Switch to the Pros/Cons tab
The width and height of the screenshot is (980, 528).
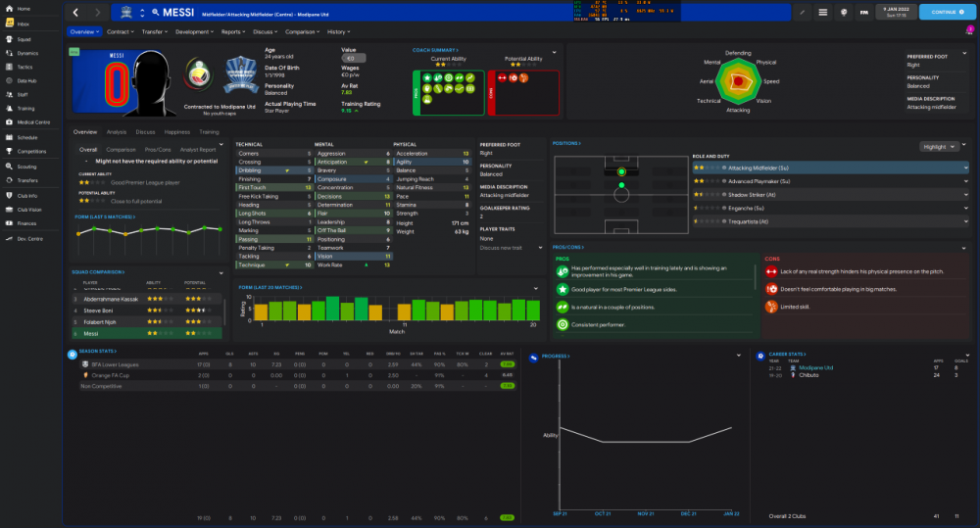(x=158, y=149)
